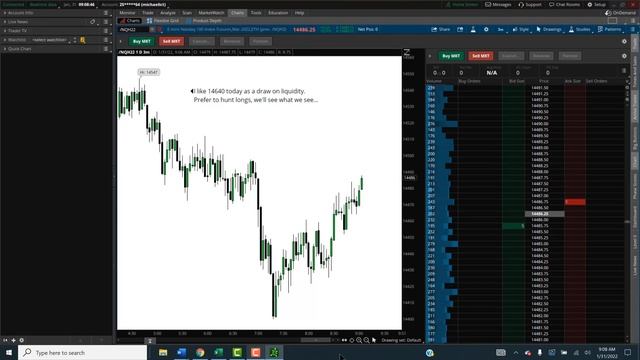Screen dimensions: 640x360
Task: Click Flatten in the Active Trader panel
Action: point(570,56)
